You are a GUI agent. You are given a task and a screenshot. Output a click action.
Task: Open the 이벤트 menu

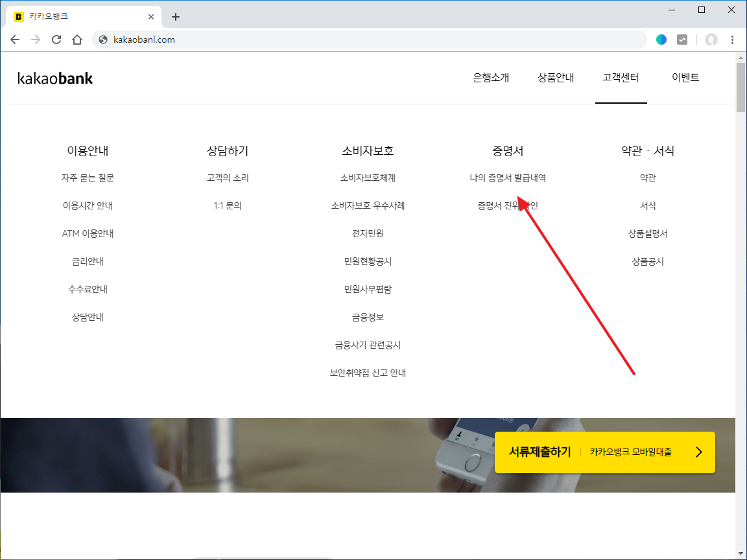[x=685, y=78]
